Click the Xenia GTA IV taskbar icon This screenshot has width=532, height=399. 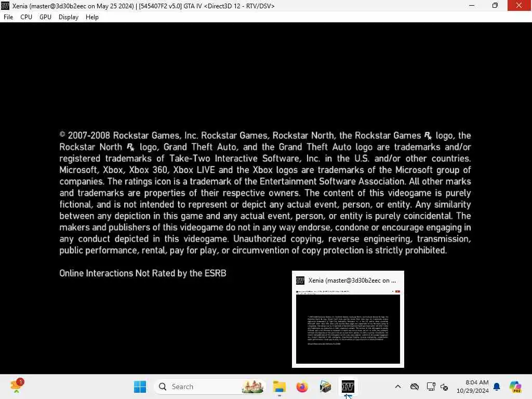tap(348, 387)
